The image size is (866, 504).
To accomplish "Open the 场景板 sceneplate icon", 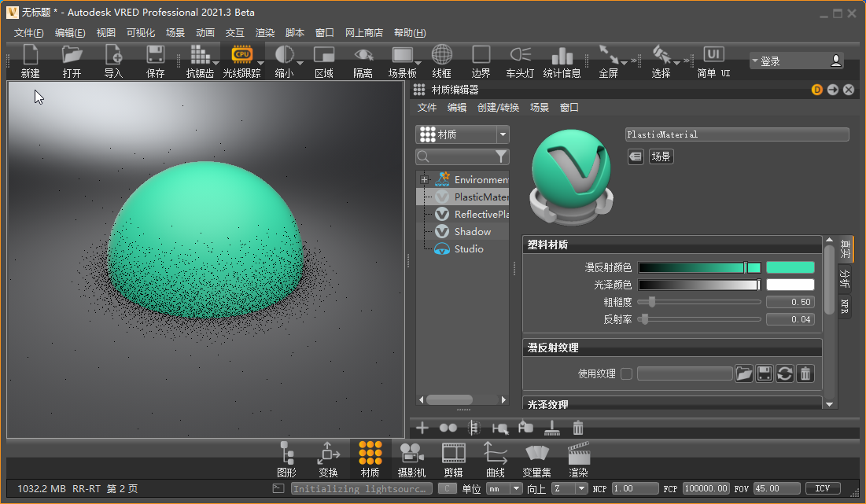I will pyautogui.click(x=402, y=61).
